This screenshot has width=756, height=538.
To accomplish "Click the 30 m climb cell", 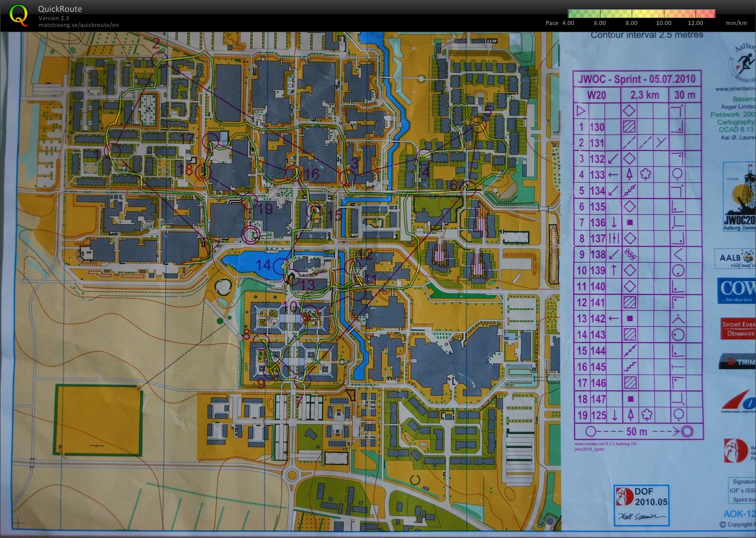I will coord(685,95).
